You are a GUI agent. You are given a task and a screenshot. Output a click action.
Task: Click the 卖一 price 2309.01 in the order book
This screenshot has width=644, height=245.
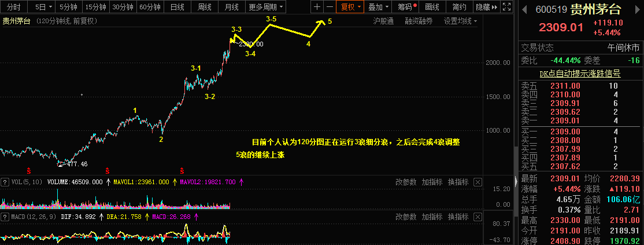click(565, 120)
